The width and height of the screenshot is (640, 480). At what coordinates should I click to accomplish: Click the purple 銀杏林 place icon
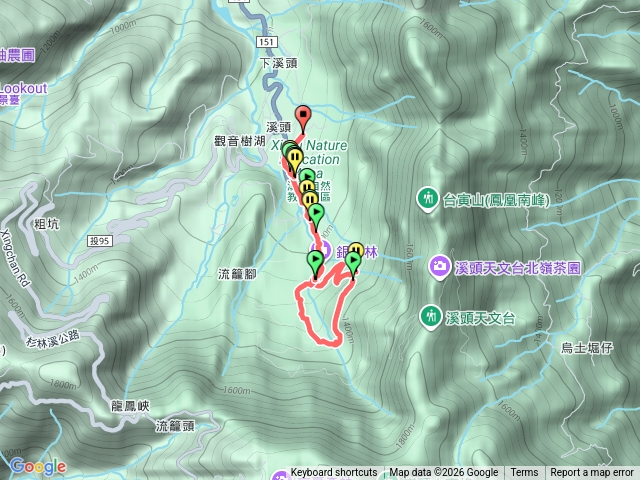pyautogui.click(x=325, y=248)
